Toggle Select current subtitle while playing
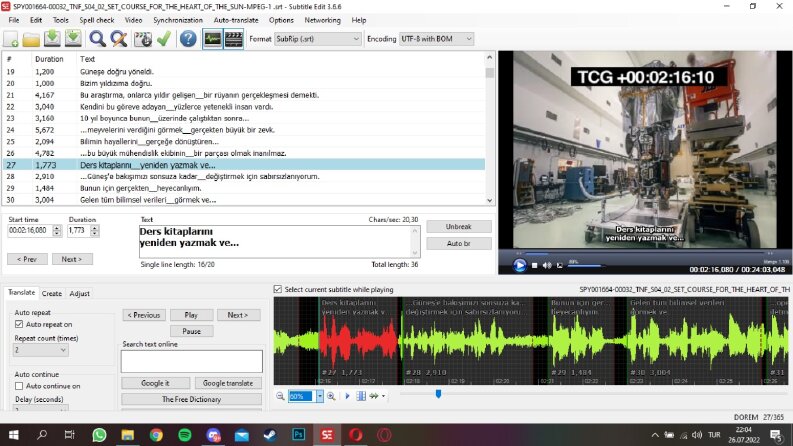Screen dimensions: 793x446 click(278, 289)
